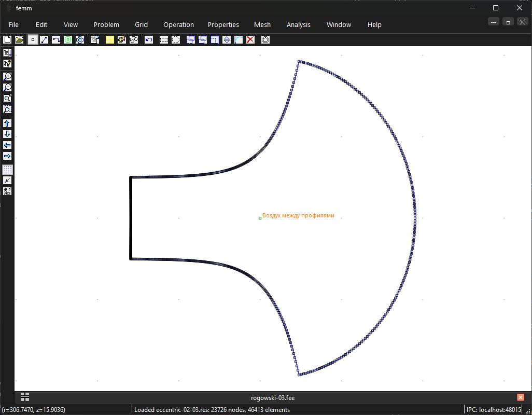This screenshot has width=532, height=415.
Task: View results using the glasses icon
Action: [x=134, y=40]
